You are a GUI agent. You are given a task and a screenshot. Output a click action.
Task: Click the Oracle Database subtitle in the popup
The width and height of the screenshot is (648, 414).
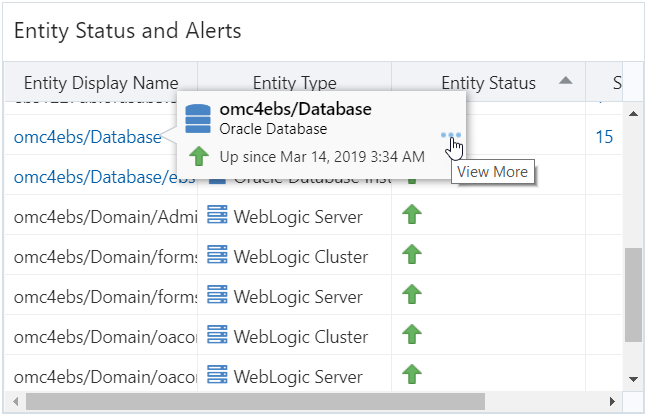point(273,129)
